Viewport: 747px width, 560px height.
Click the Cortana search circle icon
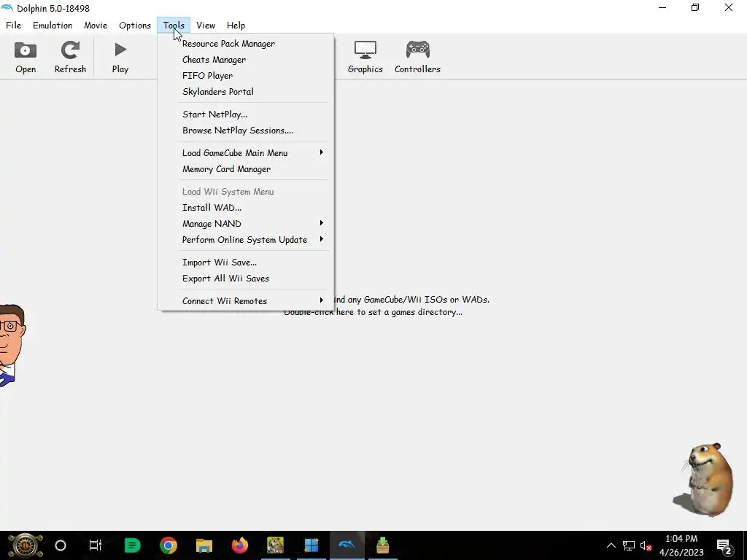tap(61, 545)
